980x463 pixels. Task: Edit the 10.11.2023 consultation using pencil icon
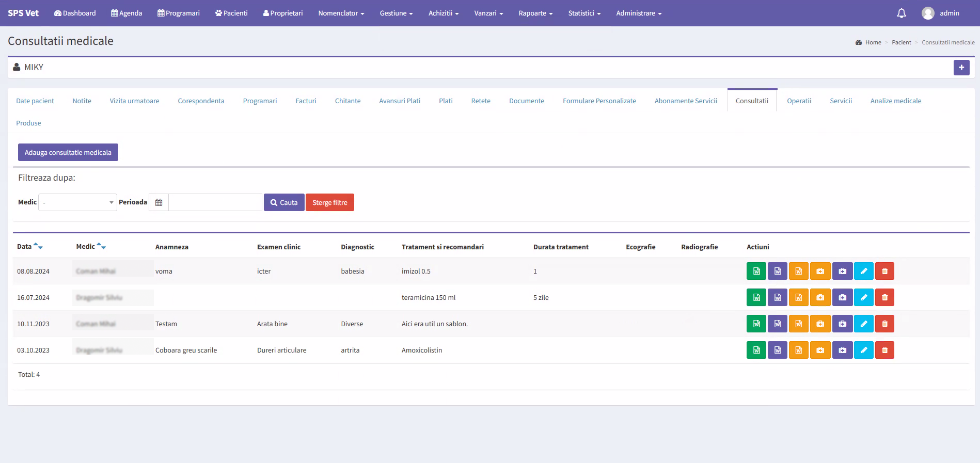(863, 324)
